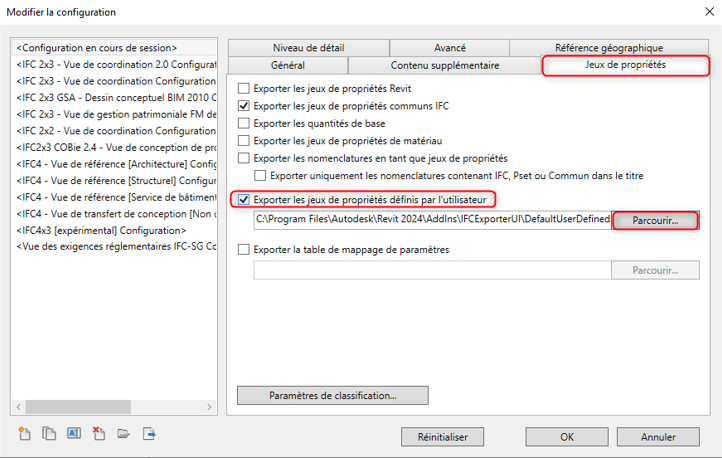Duplicate the selected configuration
The height and width of the screenshot is (458, 722).
49,433
